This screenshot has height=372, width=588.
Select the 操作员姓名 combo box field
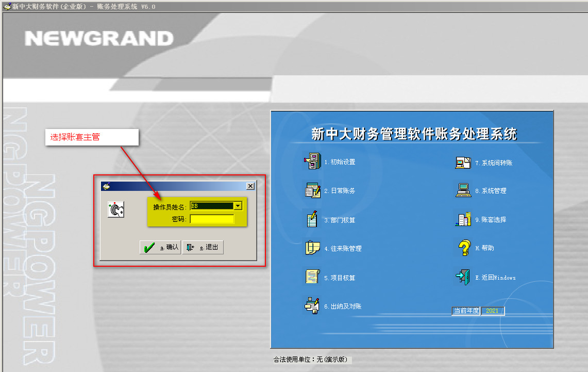[x=212, y=206]
